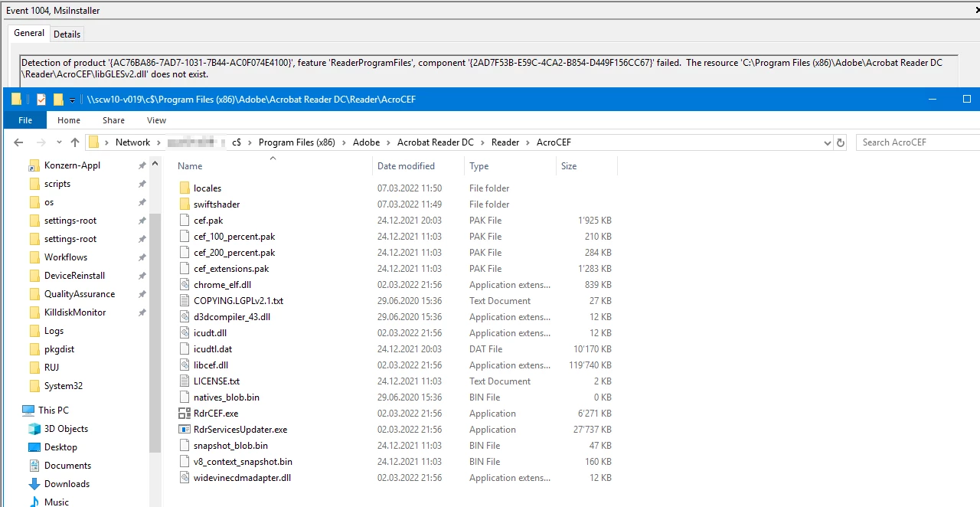Click the Reader breadcrumb segment
The width and height of the screenshot is (980, 507).
click(x=505, y=142)
